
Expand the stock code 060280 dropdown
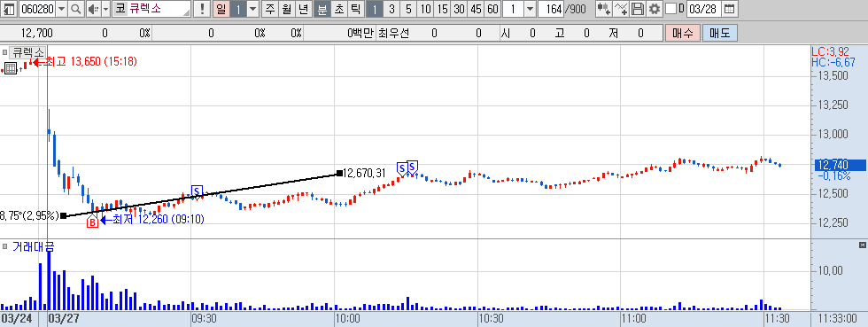point(61,9)
